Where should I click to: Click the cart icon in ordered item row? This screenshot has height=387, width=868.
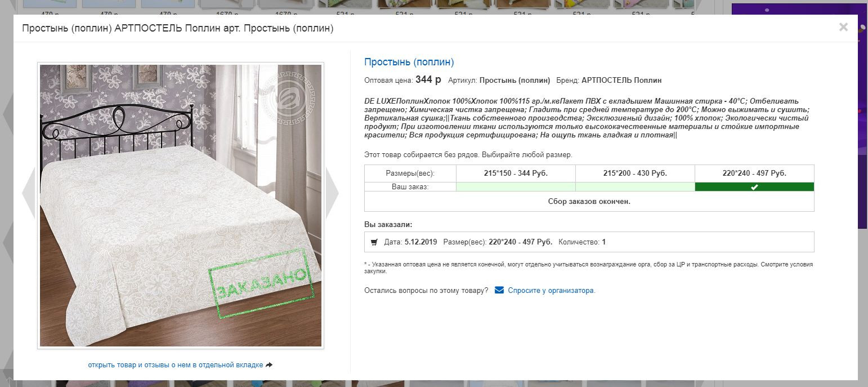(374, 242)
